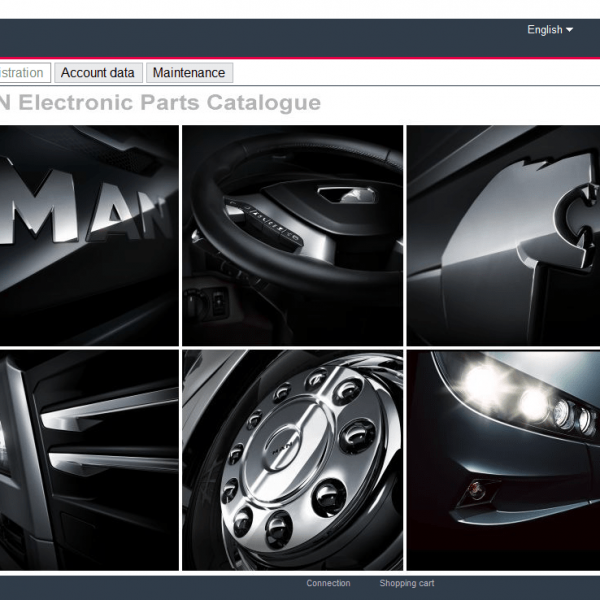Switch to the Maintenance tab
Screen dimensions: 600x600
[189, 73]
